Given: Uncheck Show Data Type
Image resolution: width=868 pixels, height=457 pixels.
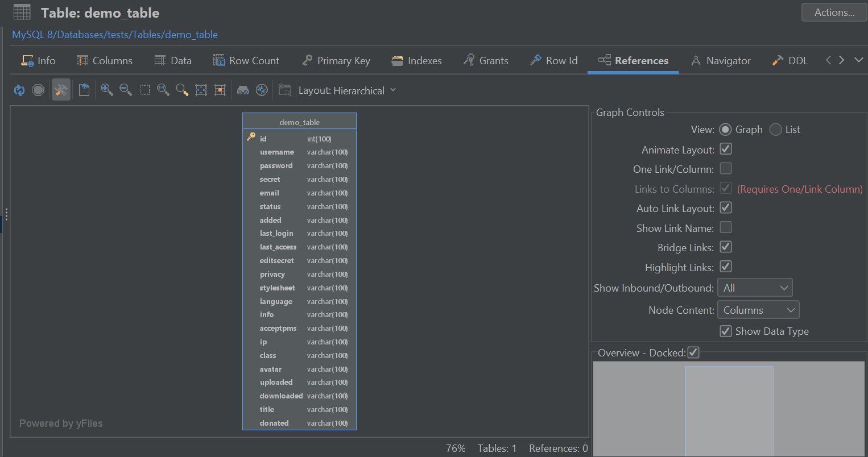Looking at the screenshot, I should [726, 331].
